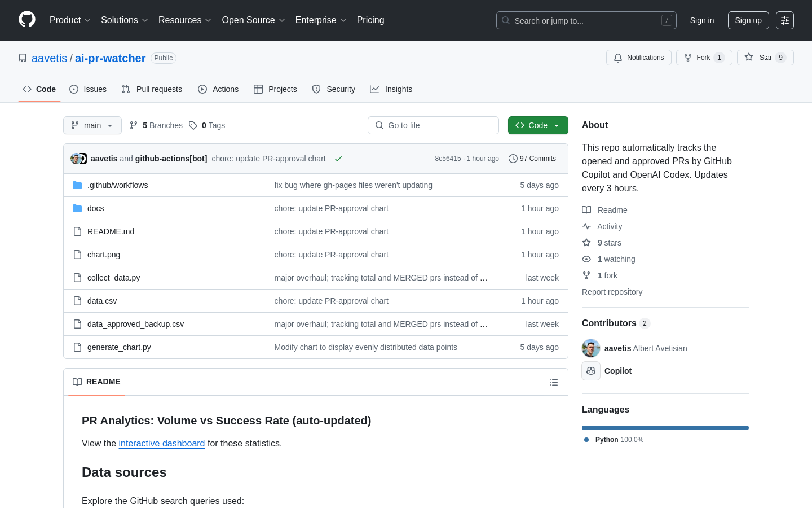Click the ai-pr-watcher repository name link
This screenshot has height=508, width=812.
[111, 58]
